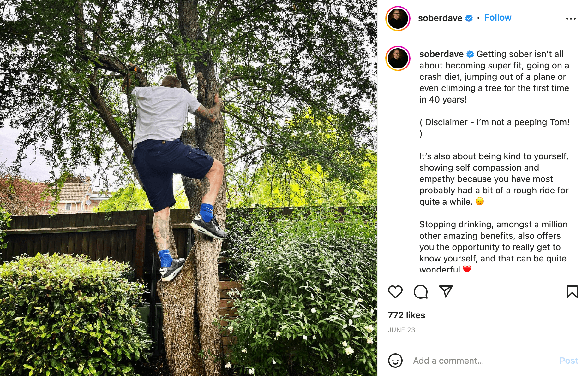Like the post with the heart icon
This screenshot has width=588, height=376.
[395, 292]
